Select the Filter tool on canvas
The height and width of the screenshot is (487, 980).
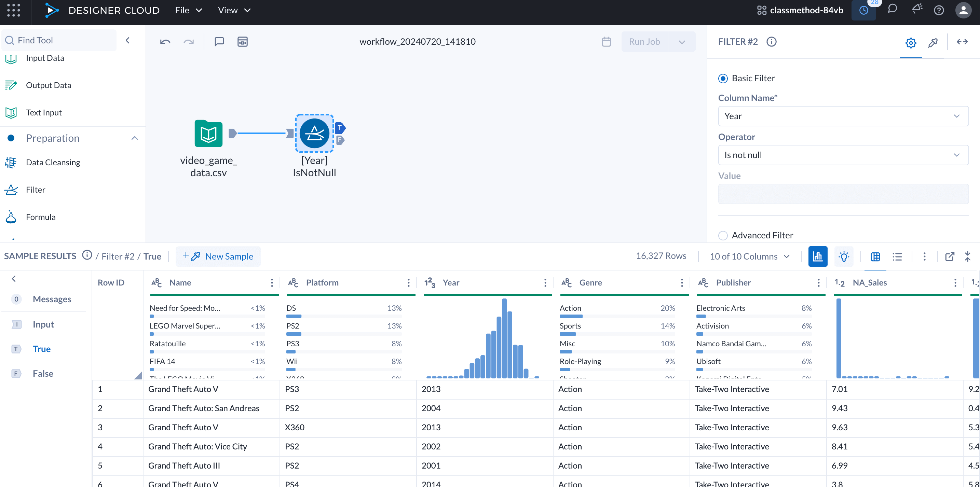click(314, 134)
